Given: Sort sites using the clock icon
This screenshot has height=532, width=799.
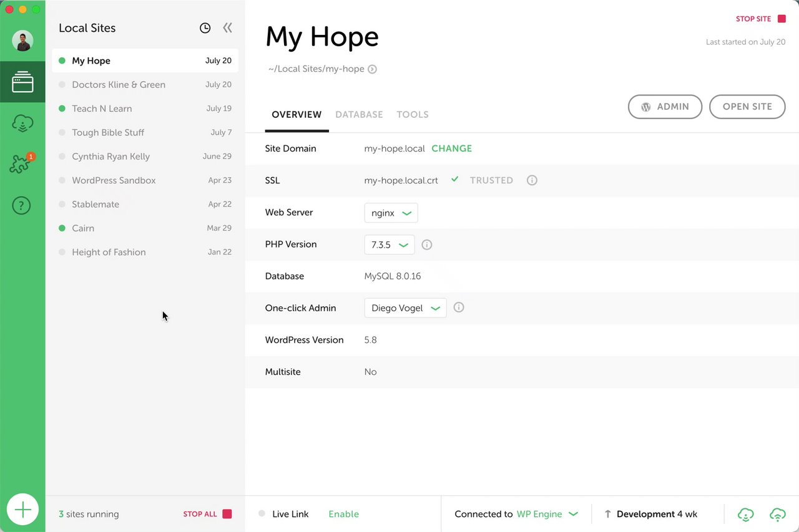Looking at the screenshot, I should 205,28.
